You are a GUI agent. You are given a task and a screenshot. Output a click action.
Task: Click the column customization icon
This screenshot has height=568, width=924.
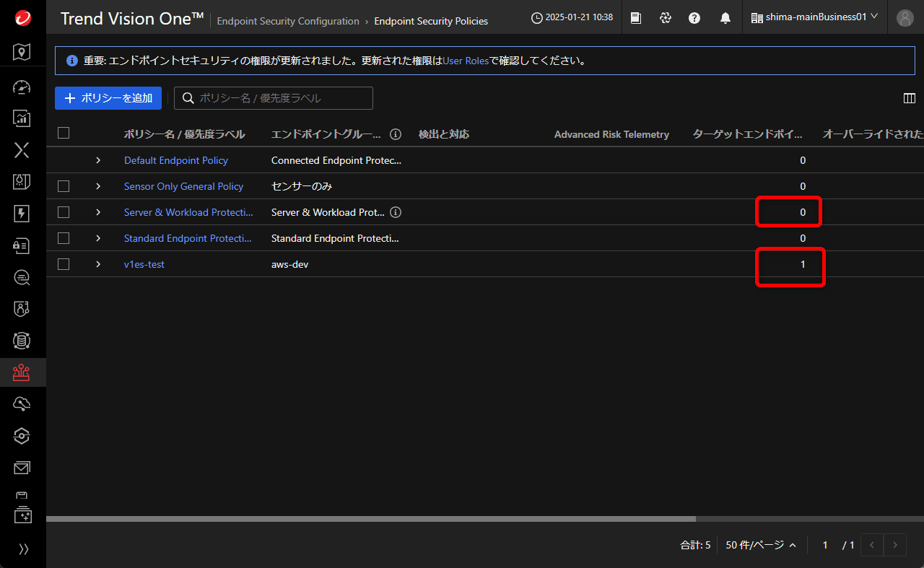click(910, 98)
